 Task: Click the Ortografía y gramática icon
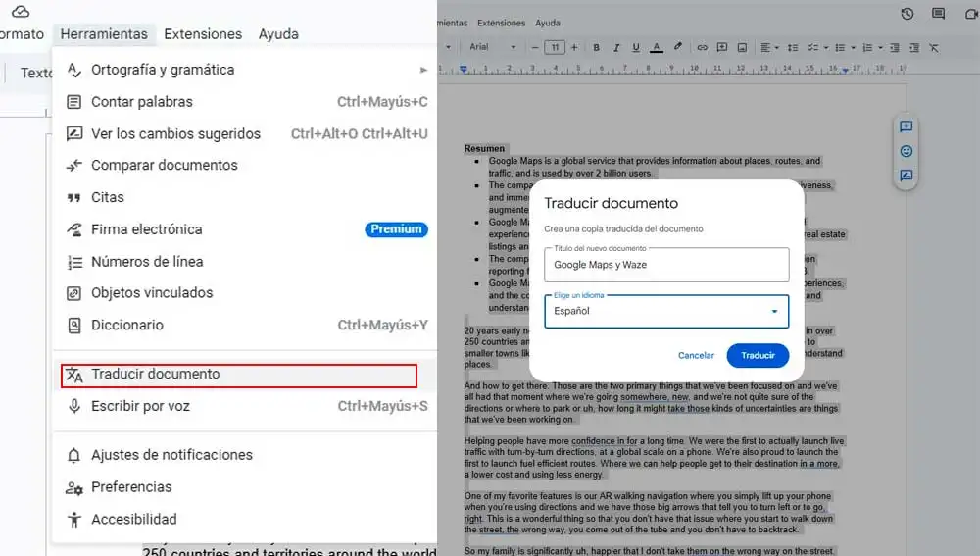pyautogui.click(x=73, y=70)
